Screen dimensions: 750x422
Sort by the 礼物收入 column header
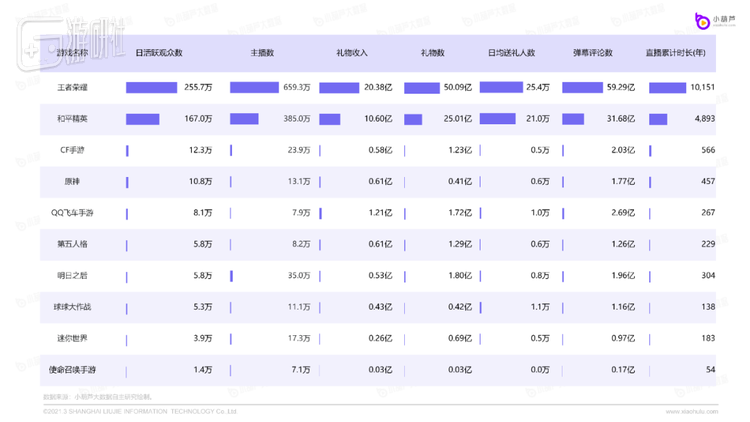pos(352,53)
